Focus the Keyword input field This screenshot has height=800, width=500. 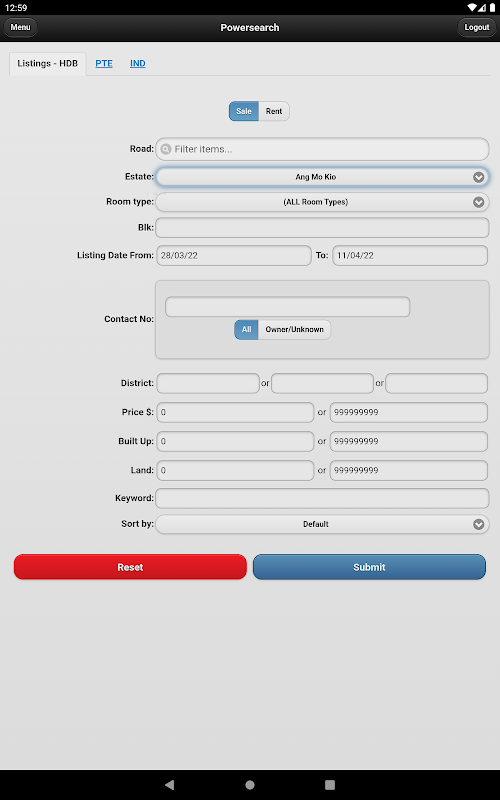[x=322, y=498]
